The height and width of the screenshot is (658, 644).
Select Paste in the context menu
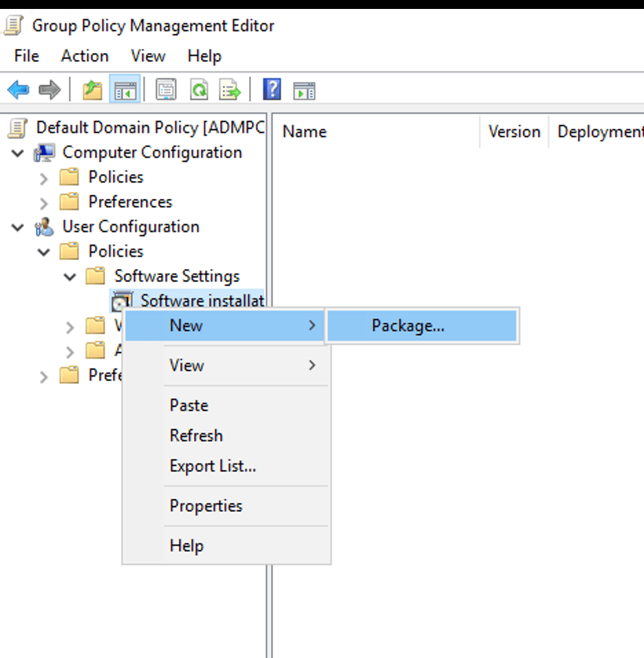pos(189,405)
